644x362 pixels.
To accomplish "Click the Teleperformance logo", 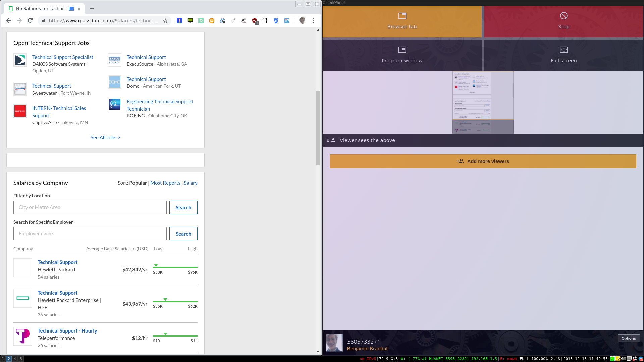I will (x=23, y=336).
